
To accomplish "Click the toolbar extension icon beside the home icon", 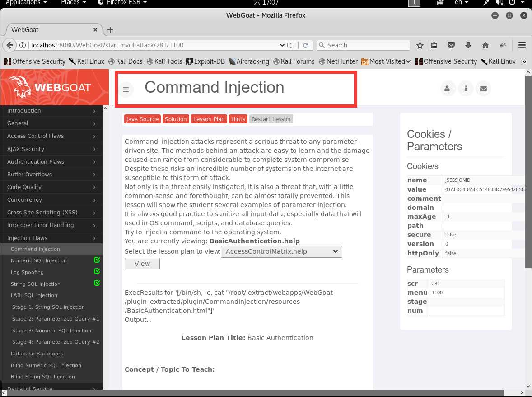I will click(503, 45).
